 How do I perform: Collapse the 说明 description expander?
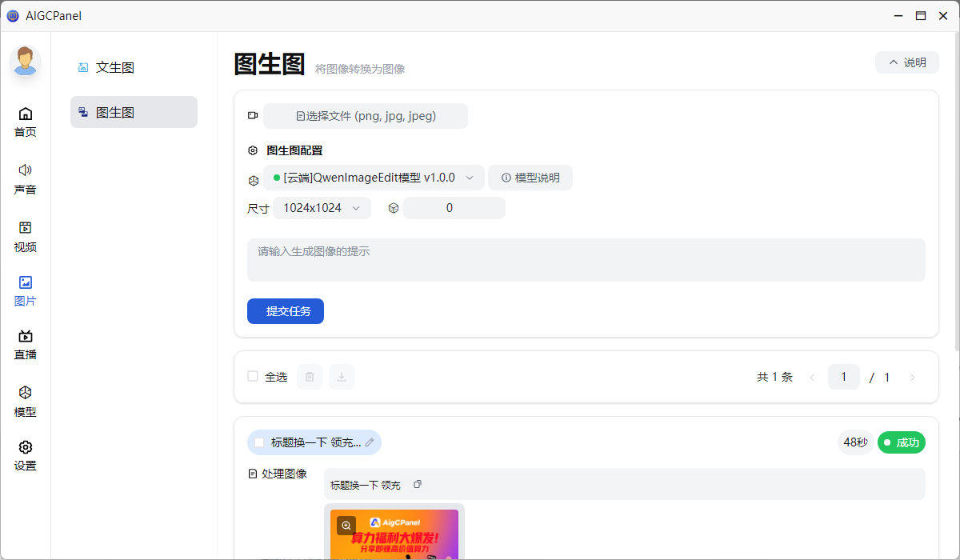pos(906,62)
